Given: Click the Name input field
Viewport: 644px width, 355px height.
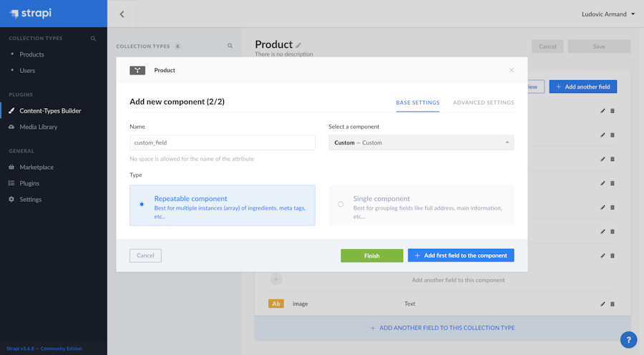Looking at the screenshot, I should (x=223, y=142).
